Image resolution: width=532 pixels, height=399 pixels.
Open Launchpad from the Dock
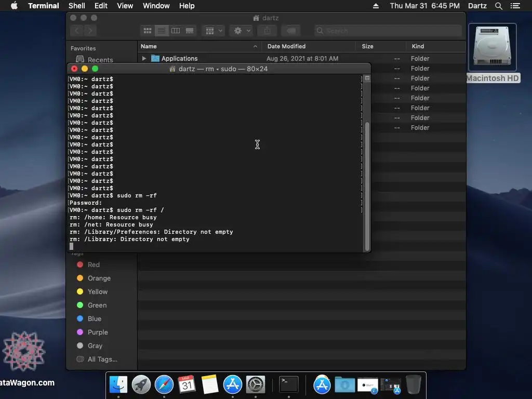click(x=141, y=385)
